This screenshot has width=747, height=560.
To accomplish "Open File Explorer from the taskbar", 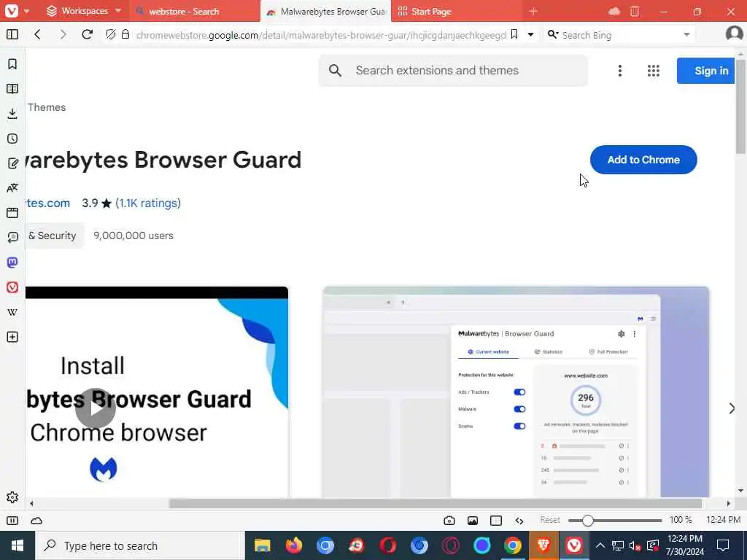I will (263, 545).
